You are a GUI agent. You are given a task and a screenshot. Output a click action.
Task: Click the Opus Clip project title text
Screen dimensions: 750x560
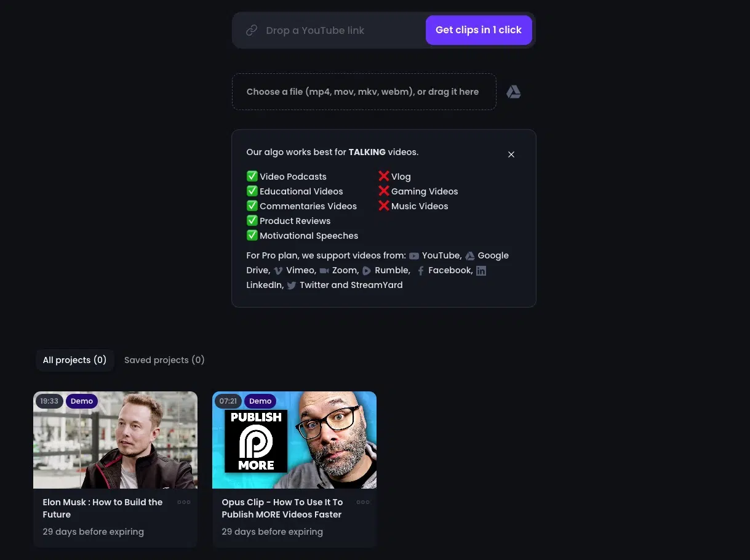pos(282,508)
